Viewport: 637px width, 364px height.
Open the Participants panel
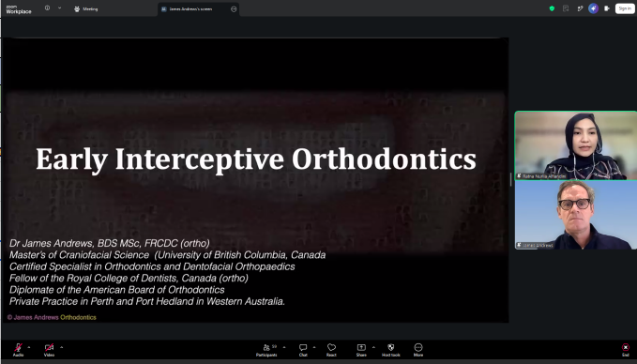pyautogui.click(x=266, y=349)
